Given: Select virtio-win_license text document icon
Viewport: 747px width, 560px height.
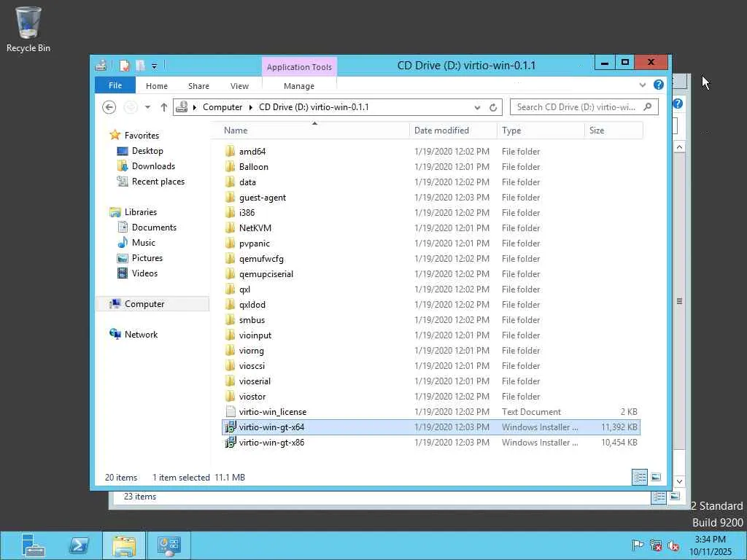Looking at the screenshot, I should click(x=230, y=411).
